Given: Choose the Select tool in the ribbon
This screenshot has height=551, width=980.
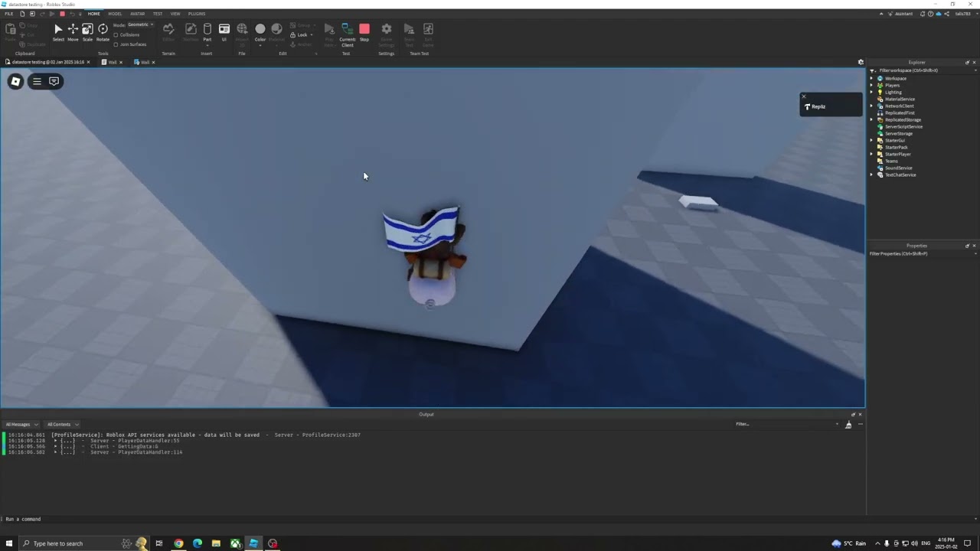Looking at the screenshot, I should [58, 32].
